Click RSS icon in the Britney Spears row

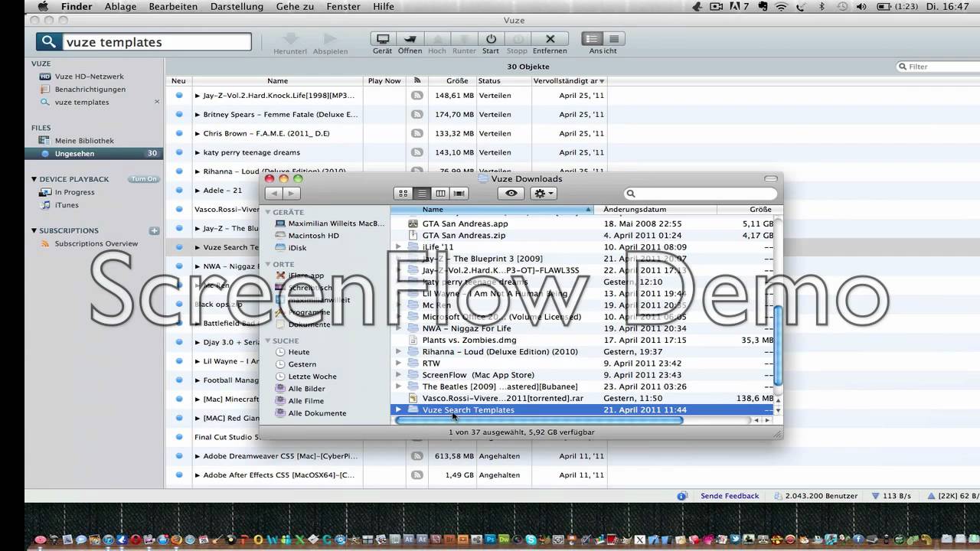point(417,115)
